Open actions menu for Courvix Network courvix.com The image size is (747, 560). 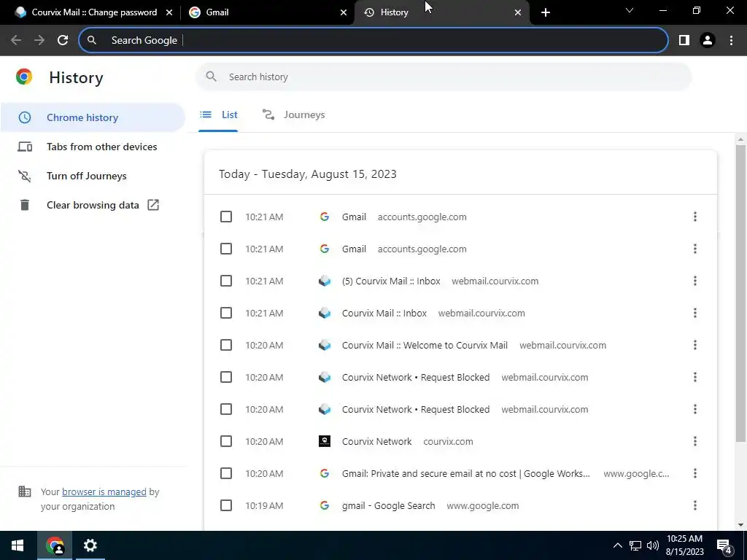pyautogui.click(x=695, y=441)
